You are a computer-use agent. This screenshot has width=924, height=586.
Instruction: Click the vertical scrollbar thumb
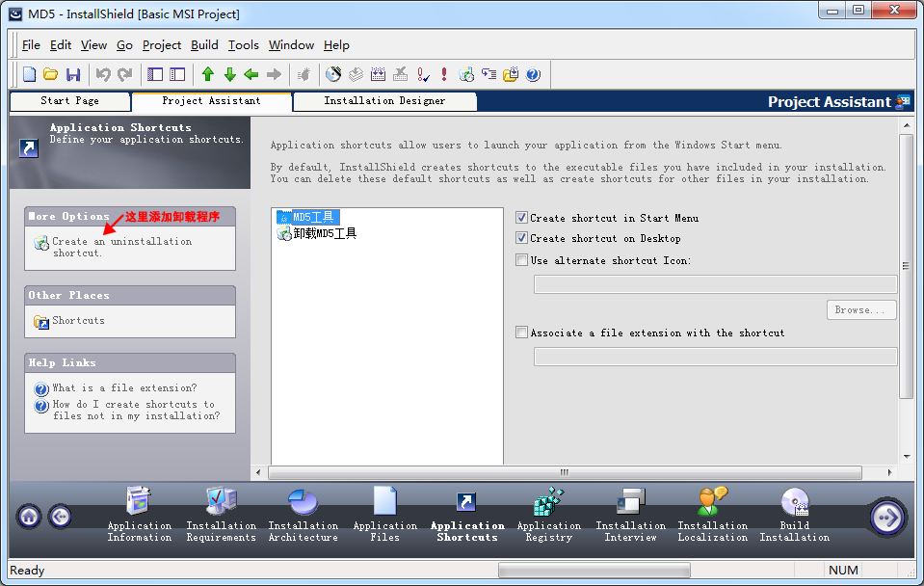point(906,266)
